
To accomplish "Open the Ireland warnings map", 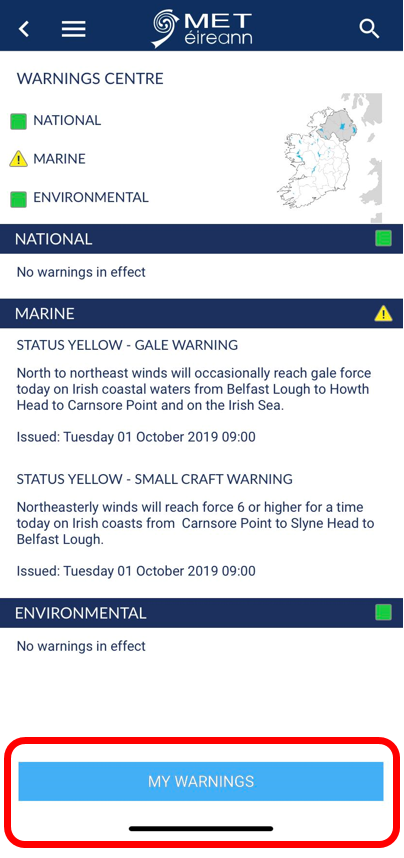I will (x=329, y=158).
